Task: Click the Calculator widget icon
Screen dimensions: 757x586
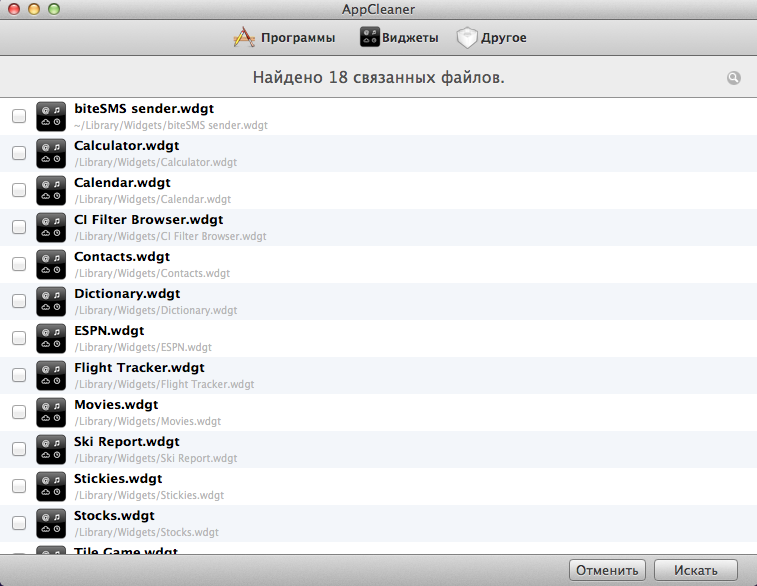Action: [51, 153]
